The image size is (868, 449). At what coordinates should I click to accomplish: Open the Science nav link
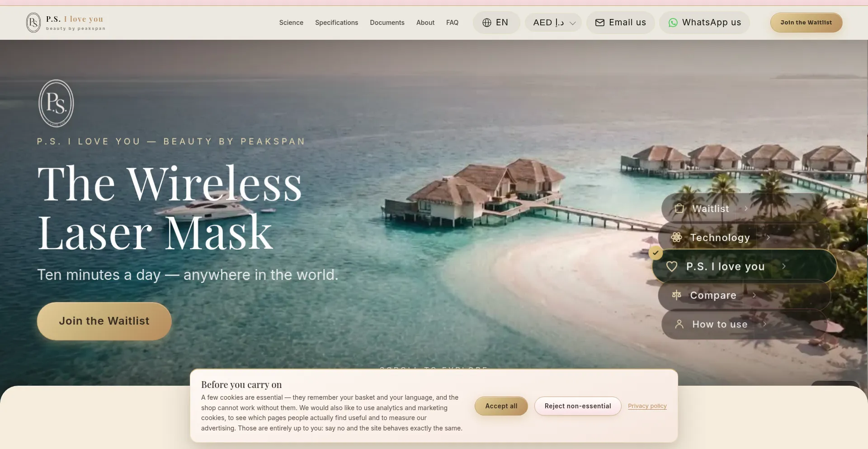coord(291,23)
